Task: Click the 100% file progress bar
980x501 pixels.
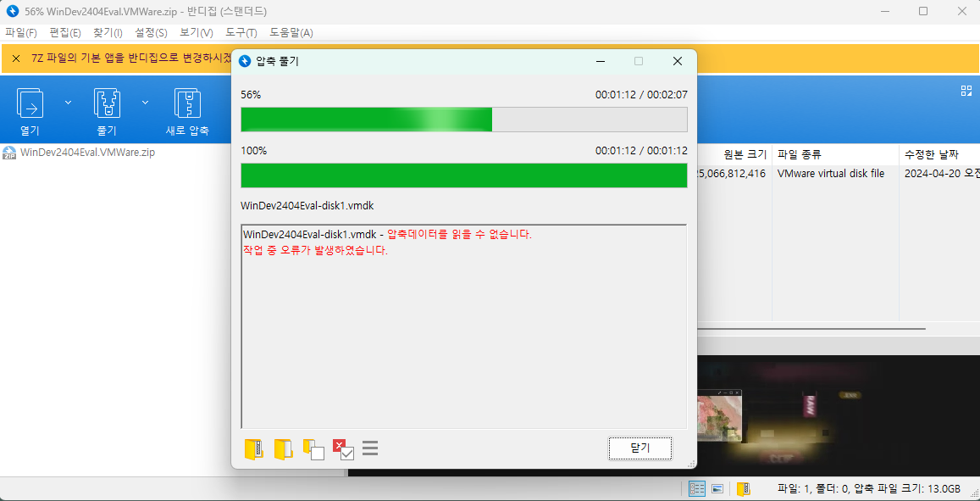Action: (464, 175)
